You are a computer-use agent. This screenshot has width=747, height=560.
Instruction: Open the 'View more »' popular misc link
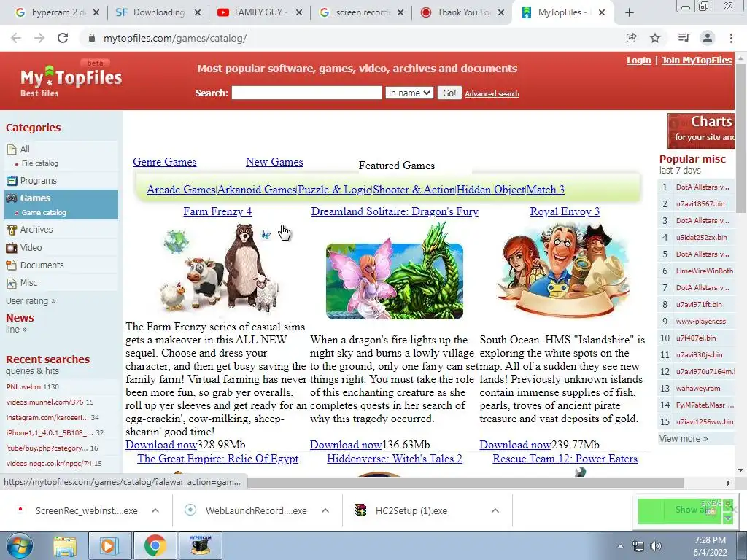point(684,438)
